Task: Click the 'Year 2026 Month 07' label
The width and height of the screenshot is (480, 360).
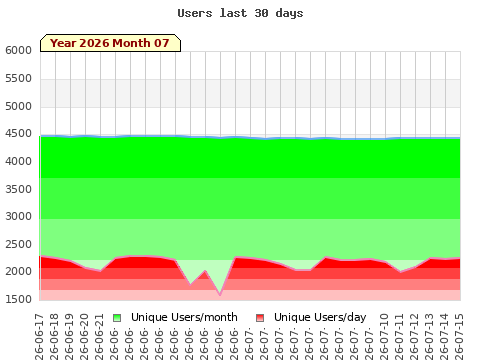Action: 110,43
